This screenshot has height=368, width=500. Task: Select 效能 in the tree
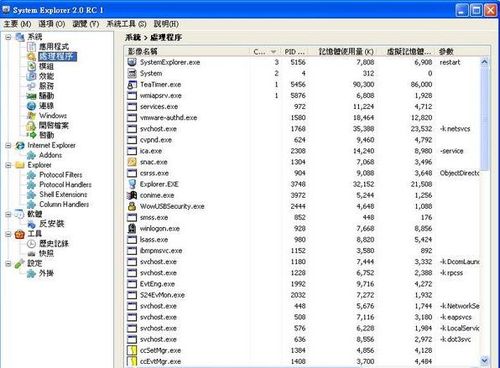coord(46,76)
